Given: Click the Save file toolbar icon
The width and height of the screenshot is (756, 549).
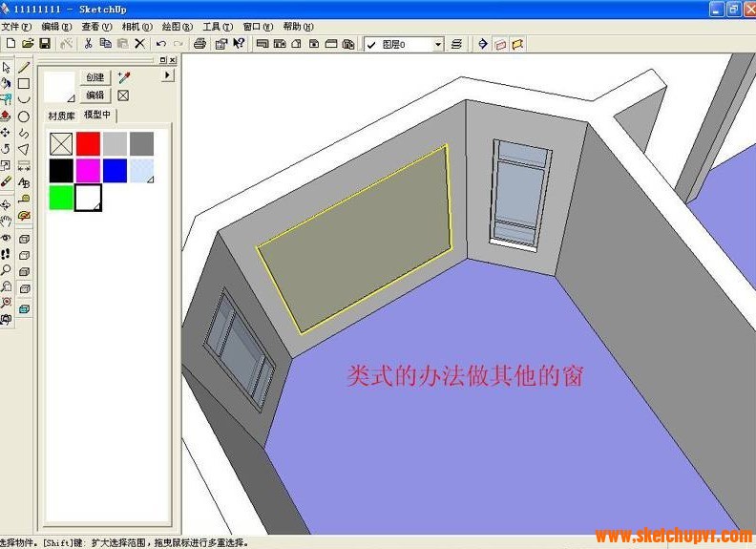Looking at the screenshot, I should click(44, 44).
